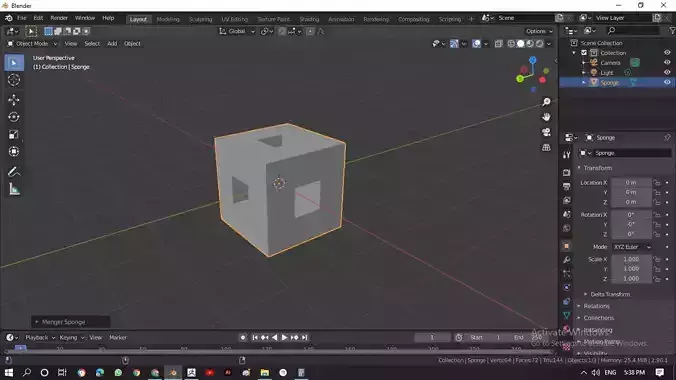This screenshot has height=380, width=676.
Task: Toggle the camera view icon
Action: pos(546,132)
